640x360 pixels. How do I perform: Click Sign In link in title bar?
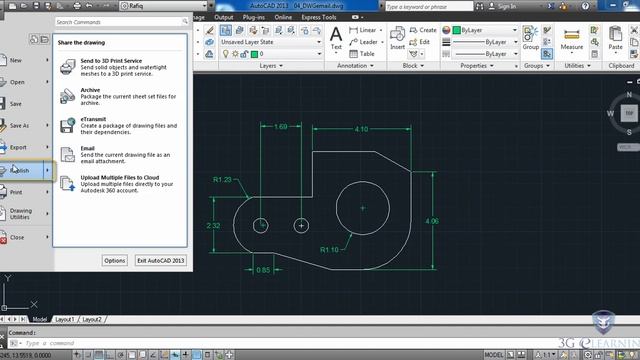[x=507, y=6]
